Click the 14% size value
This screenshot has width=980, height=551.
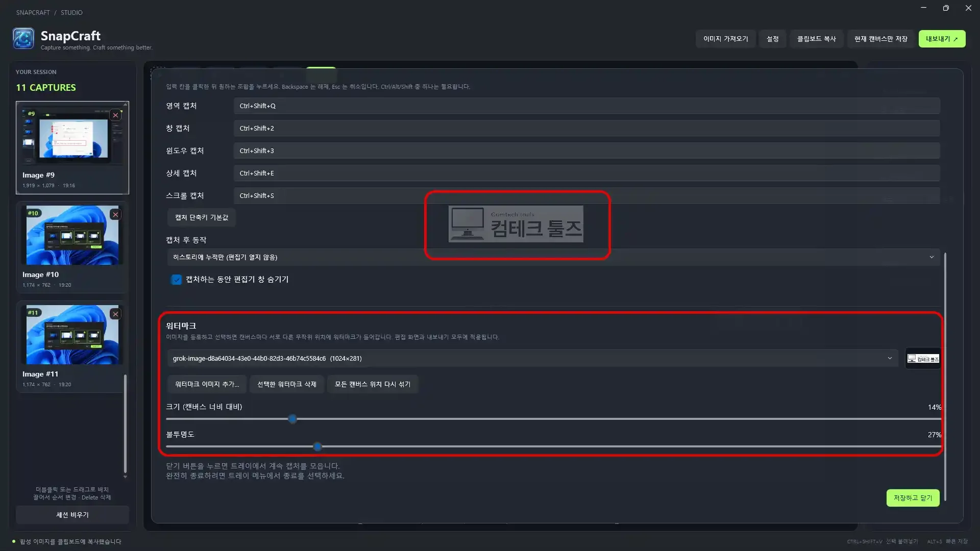[935, 408]
